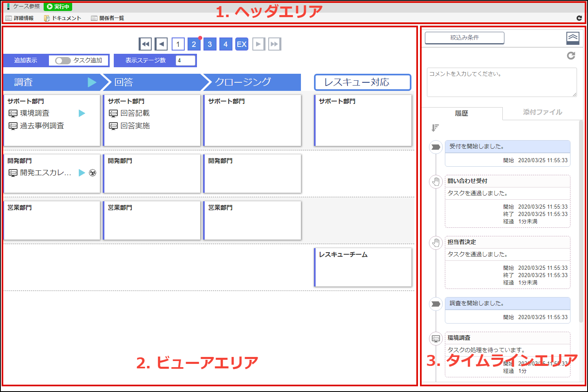This screenshot has height=392, width=588.
Task: Click the comment input text area
Action: 502,82
